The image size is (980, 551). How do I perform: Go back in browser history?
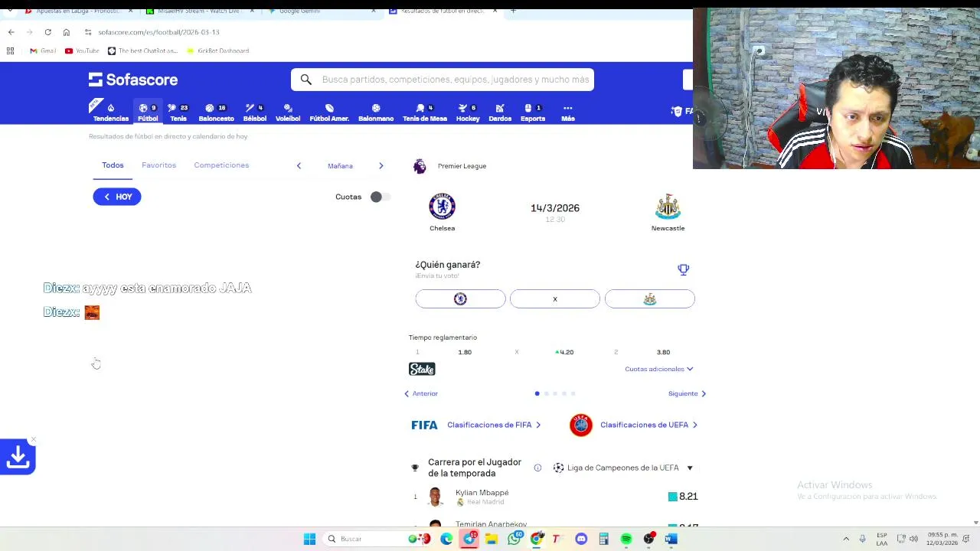[x=11, y=32]
